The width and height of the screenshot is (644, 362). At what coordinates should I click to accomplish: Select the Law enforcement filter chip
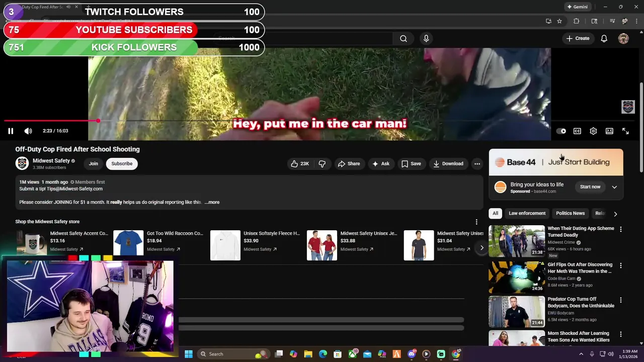527,213
